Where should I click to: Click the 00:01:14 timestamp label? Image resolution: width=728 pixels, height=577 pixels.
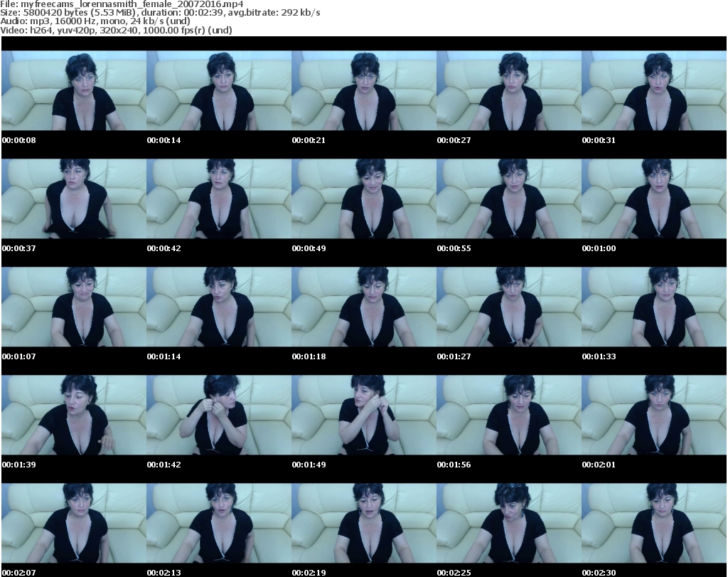click(x=164, y=356)
